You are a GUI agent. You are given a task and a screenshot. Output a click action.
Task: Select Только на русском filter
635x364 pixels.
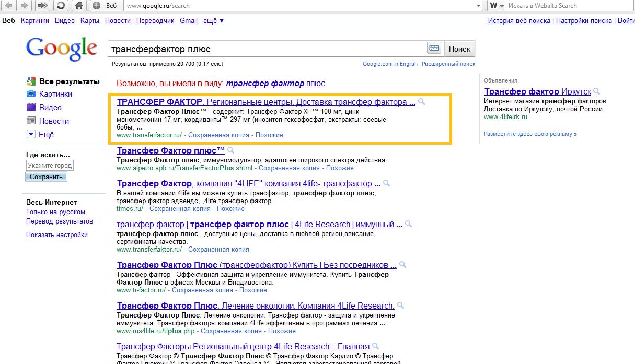tap(55, 212)
